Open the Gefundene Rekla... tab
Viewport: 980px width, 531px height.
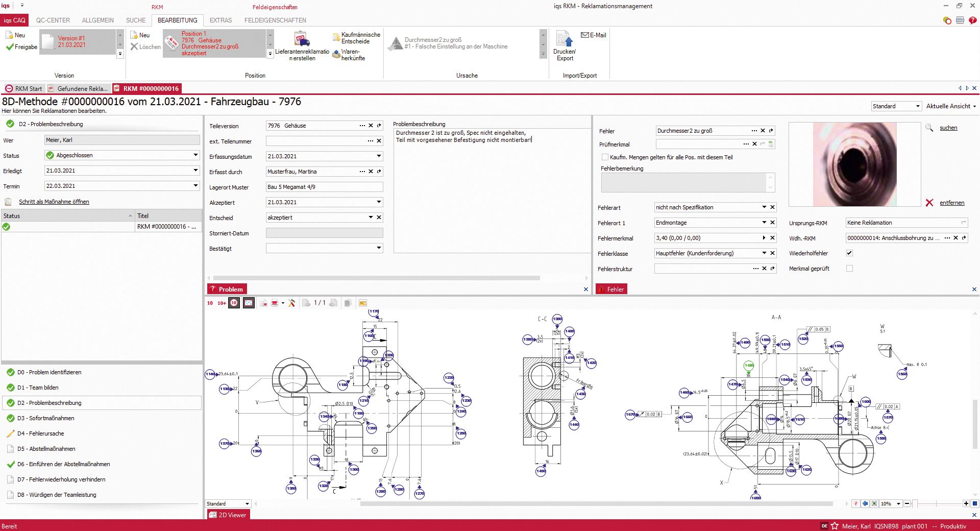[79, 88]
